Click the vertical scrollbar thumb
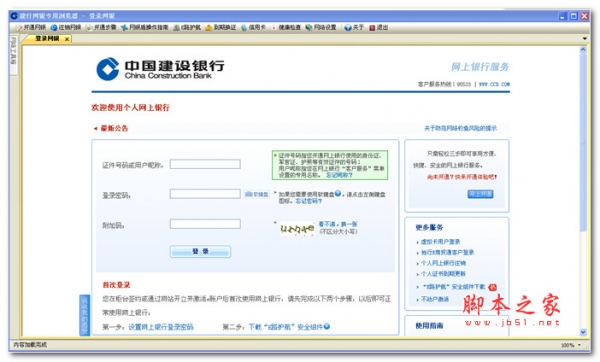Screen dimensions: 600x362 coord(583,142)
